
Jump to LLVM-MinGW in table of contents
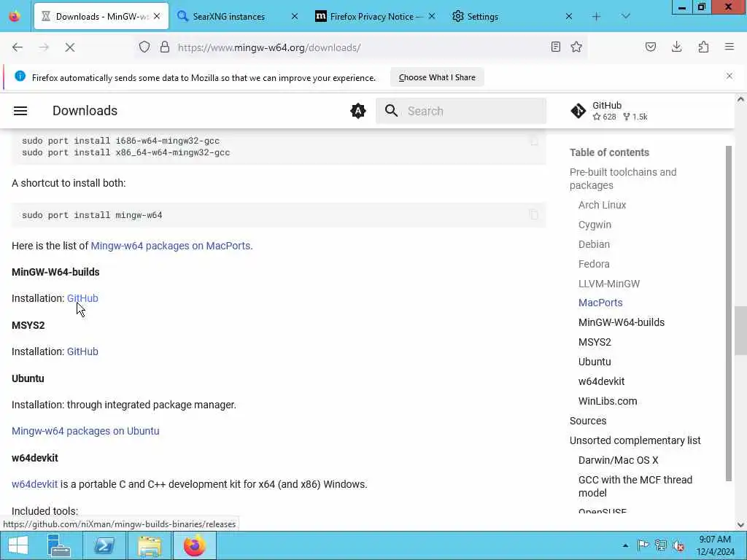[609, 284]
